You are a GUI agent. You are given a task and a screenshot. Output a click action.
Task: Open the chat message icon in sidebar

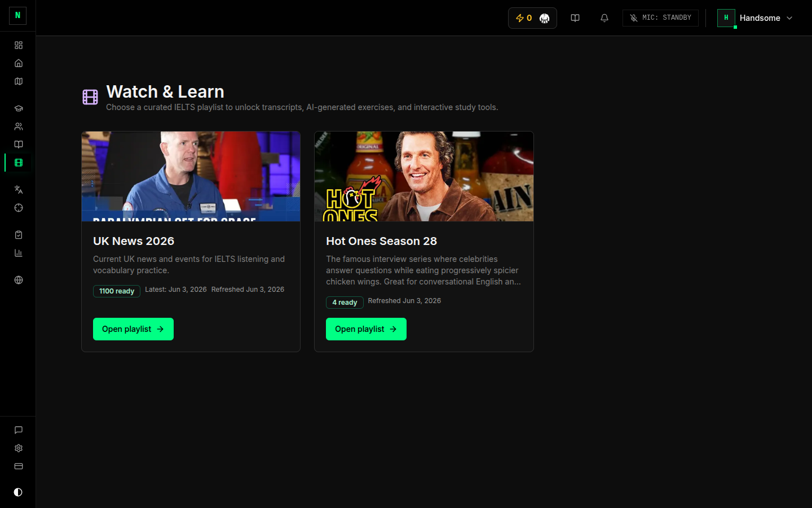coord(19,430)
